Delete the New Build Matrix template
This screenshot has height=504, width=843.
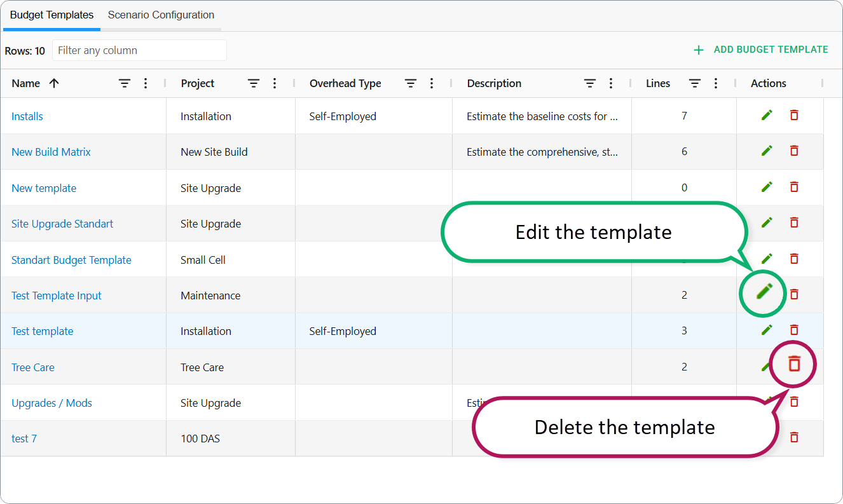tap(794, 151)
